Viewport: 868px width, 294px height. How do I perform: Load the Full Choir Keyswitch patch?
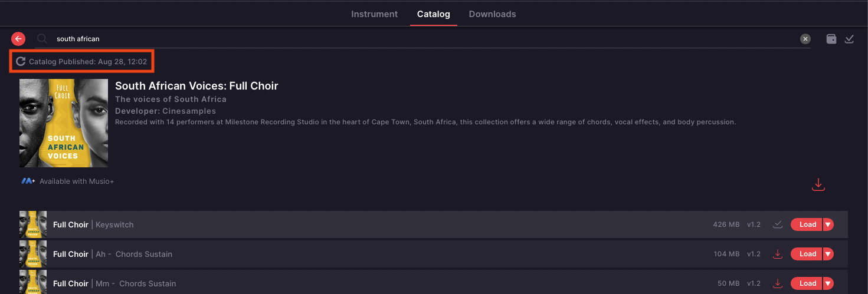click(x=807, y=224)
